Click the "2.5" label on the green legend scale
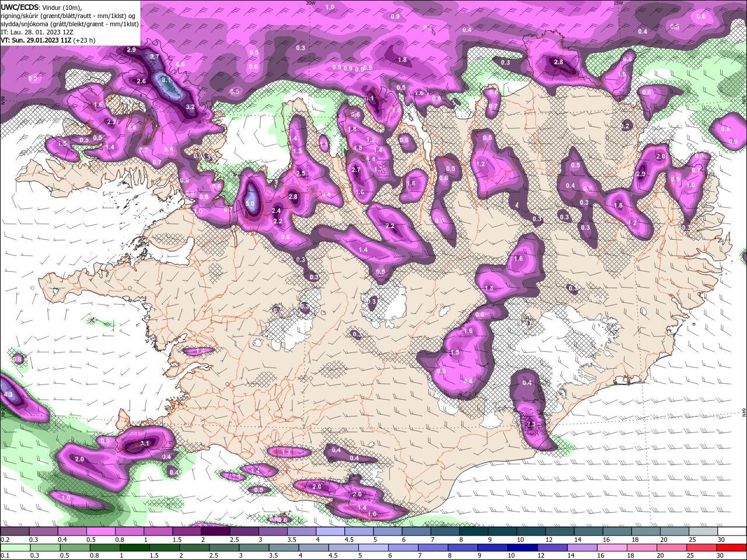This screenshot has height=560, width=747. point(214,555)
